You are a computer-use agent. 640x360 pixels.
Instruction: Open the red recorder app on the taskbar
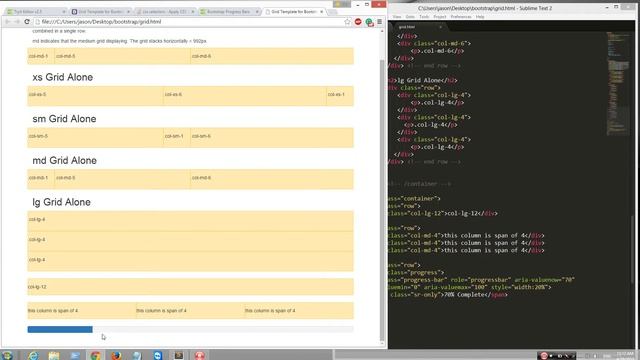[x=200, y=355]
